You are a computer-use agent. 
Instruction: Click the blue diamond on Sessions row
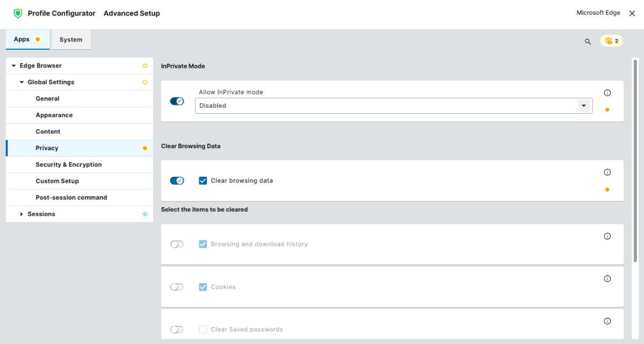[145, 214]
